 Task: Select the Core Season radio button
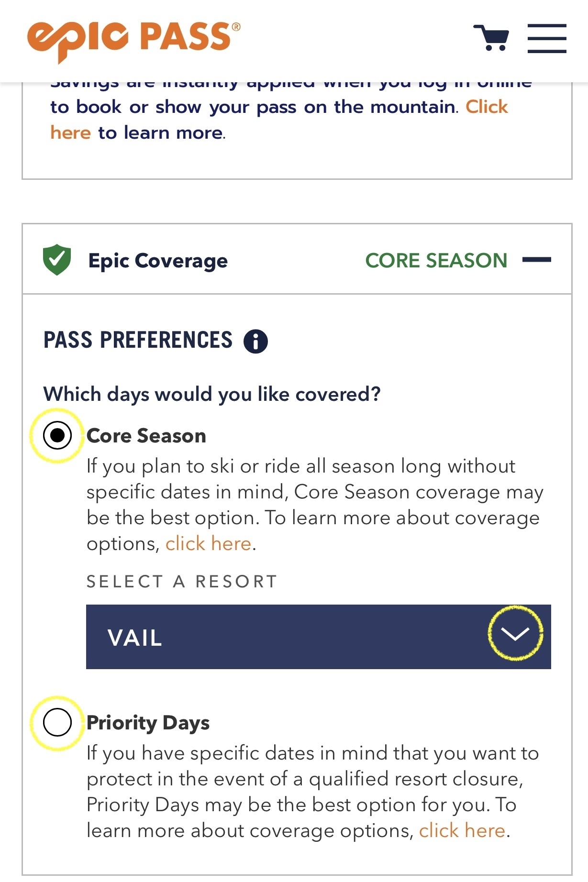pyautogui.click(x=57, y=435)
